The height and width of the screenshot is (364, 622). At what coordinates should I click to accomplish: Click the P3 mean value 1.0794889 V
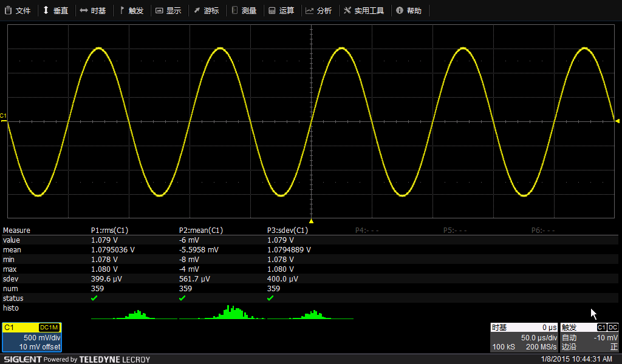[289, 250]
